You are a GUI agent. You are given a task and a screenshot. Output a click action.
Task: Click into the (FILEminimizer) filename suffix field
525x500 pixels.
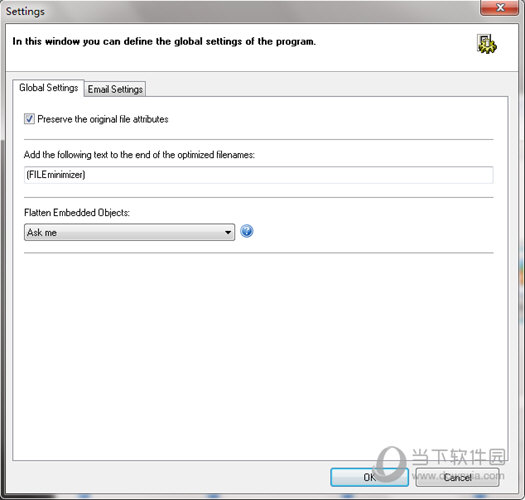(x=258, y=175)
